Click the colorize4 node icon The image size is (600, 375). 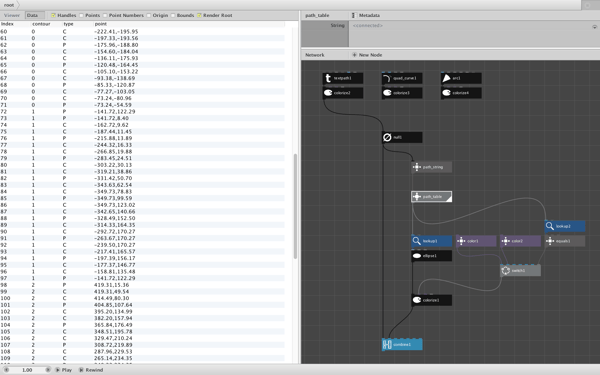[x=446, y=93]
